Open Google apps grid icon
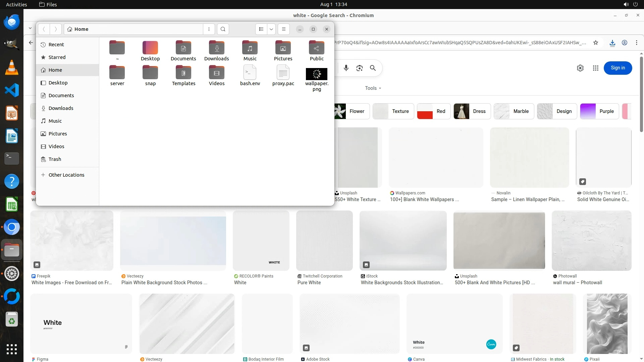The height and width of the screenshot is (362, 644). click(x=596, y=68)
